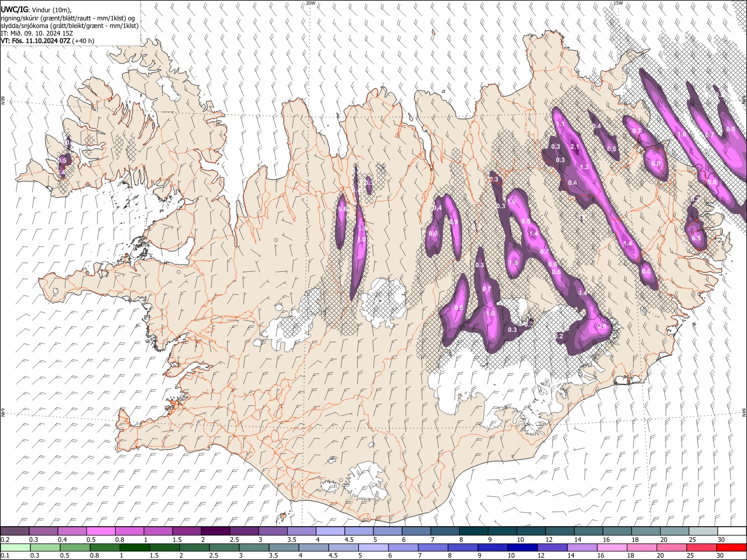Image resolution: width=747 pixels, height=560 pixels.
Task: Select upper snow-legend swatch between 0.4 and 0.5
Action: (x=72, y=531)
